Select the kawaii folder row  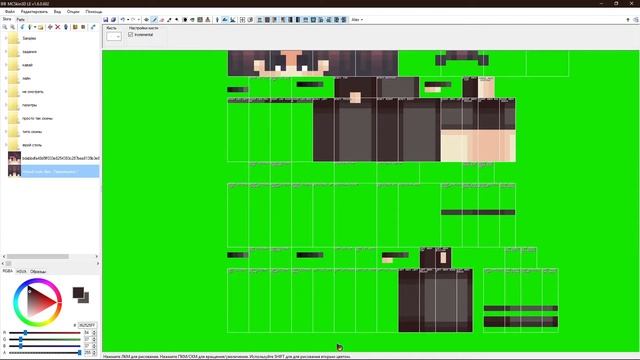coord(27,65)
